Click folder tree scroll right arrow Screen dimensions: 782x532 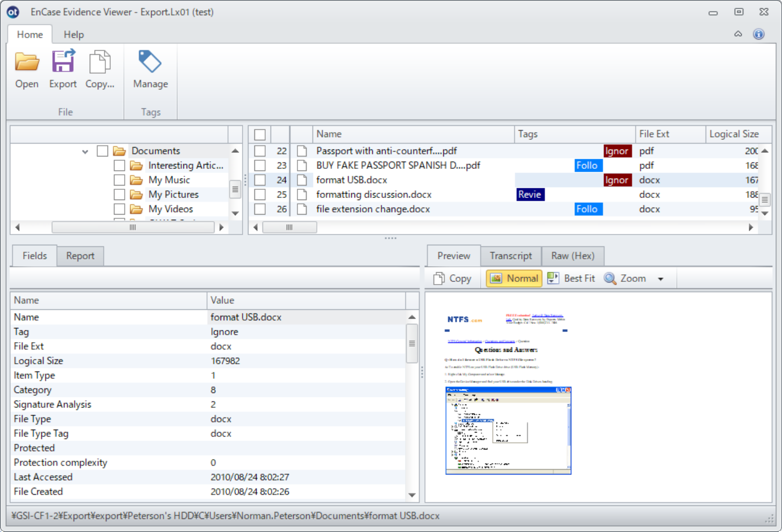tap(221, 228)
